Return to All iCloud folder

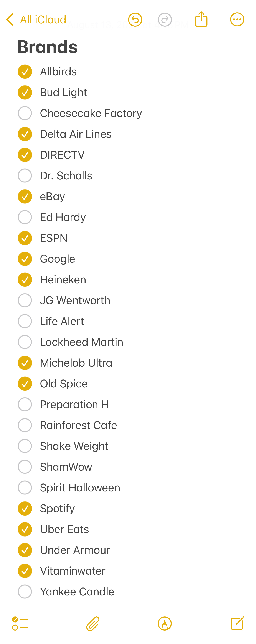(x=43, y=20)
